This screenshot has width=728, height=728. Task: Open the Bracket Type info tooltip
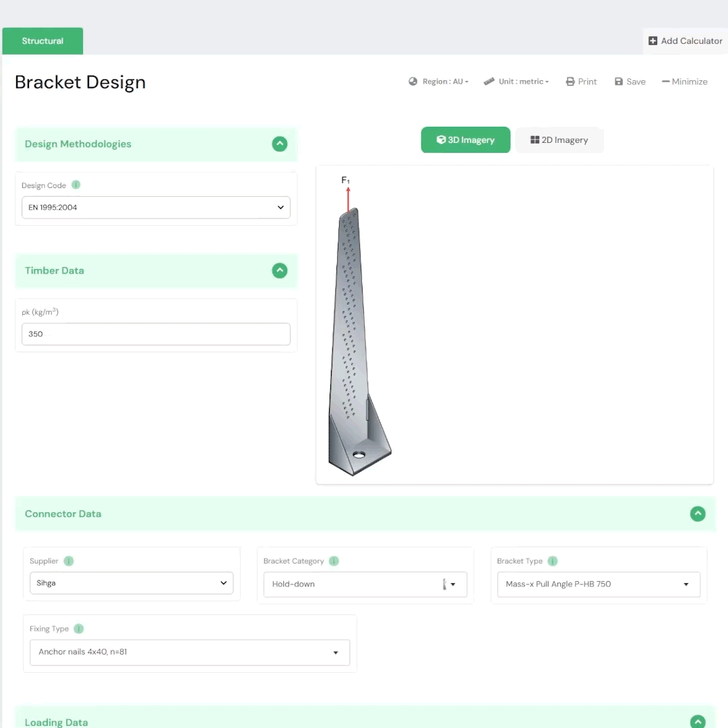552,561
